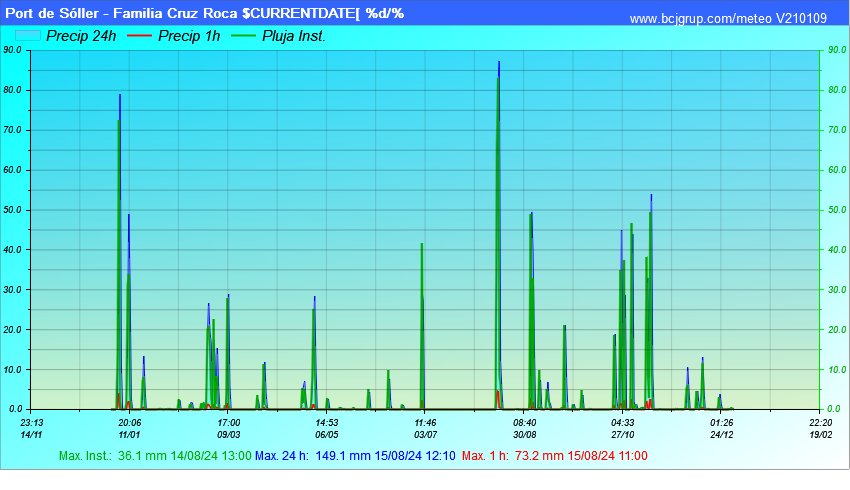Select the Precip 24h legend label
850x490 pixels.
tap(81, 36)
